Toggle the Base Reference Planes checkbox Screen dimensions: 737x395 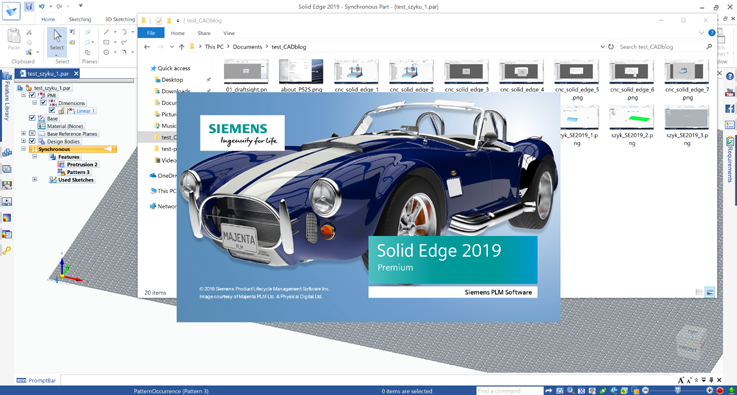pyautogui.click(x=32, y=134)
